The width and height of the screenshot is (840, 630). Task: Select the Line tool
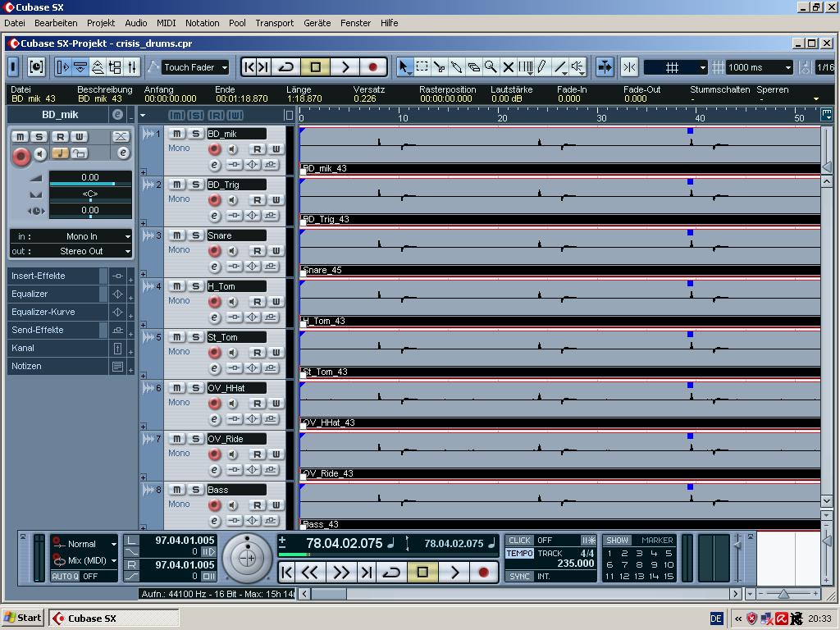pyautogui.click(x=559, y=67)
